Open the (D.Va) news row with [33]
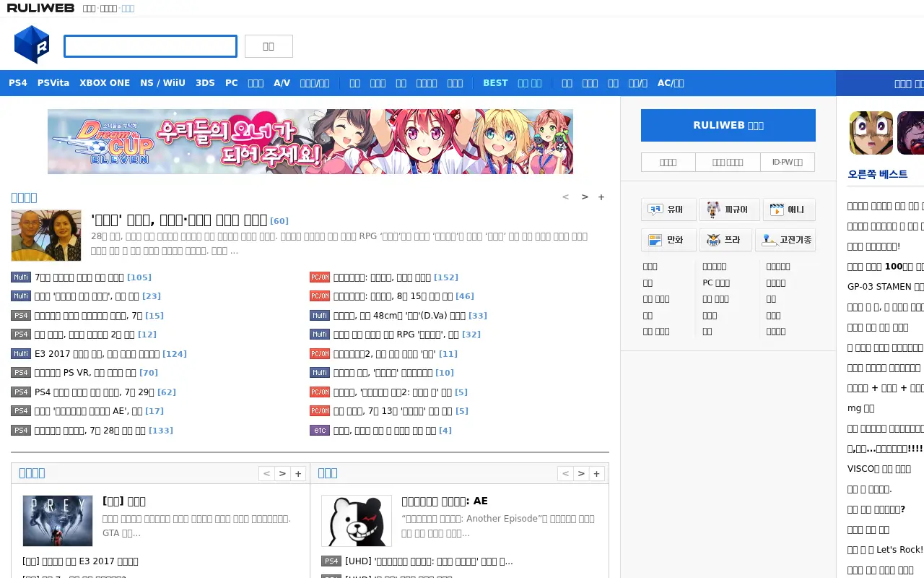This screenshot has height=578, width=924. [398, 316]
